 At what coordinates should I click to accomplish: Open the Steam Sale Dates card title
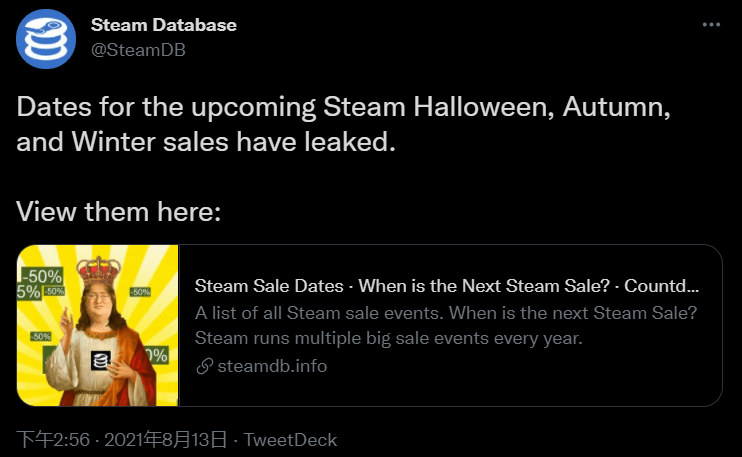coord(447,286)
